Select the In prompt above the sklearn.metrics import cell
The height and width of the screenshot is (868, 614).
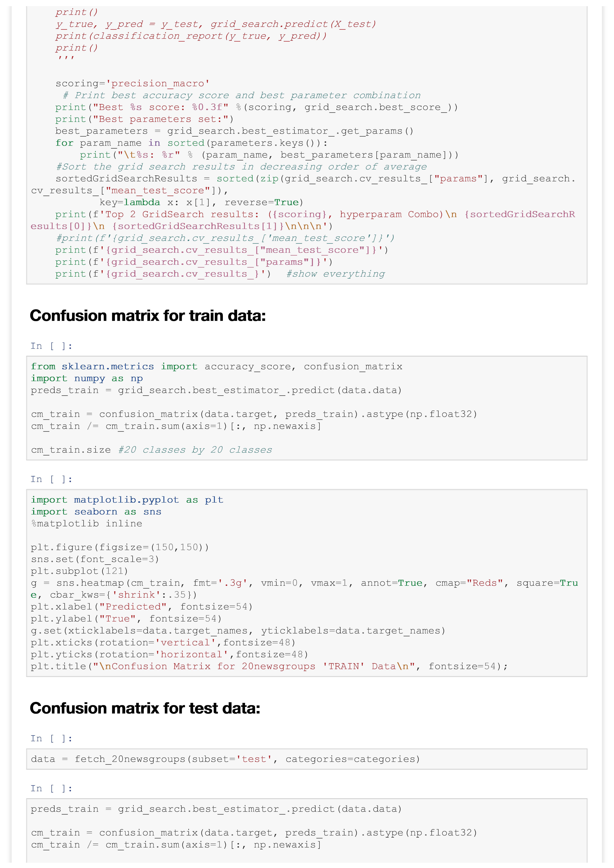(52, 346)
